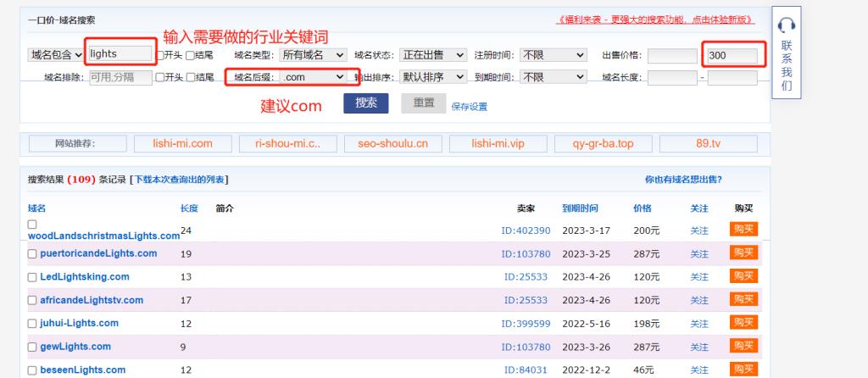Click 关注 for juhui-Lights.com
Image resolution: width=868 pixels, height=378 pixels.
(699, 324)
